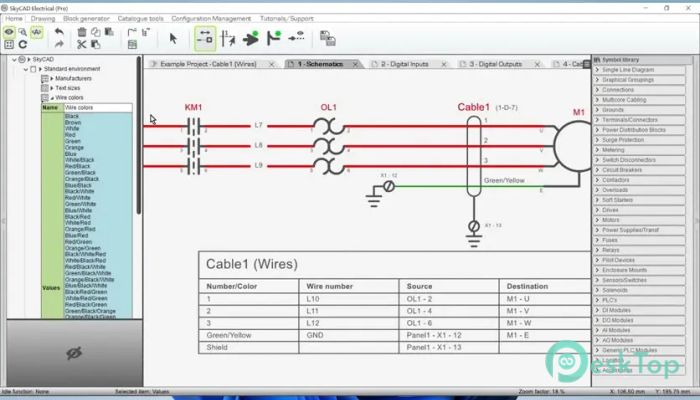Click the crossed-out eye preview icon
The image size is (700, 400).
(74, 353)
